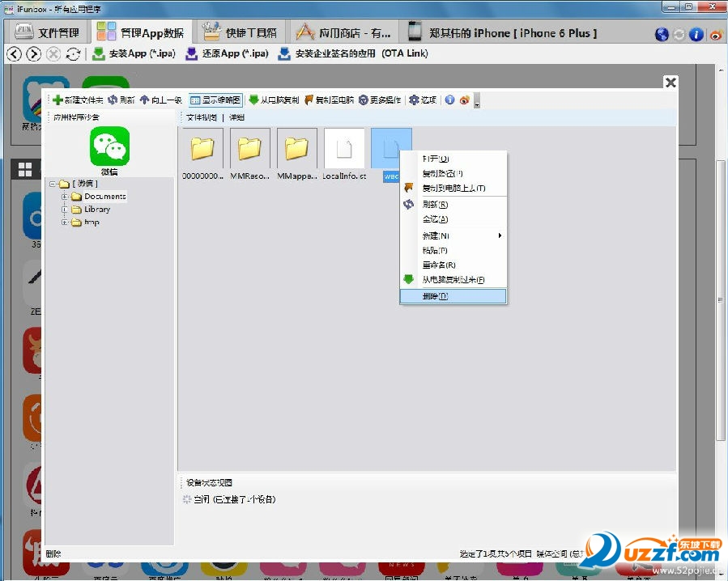Screen dimensions: 728x581
Task: Close the sandbox dialog with the X
Action: [671, 83]
